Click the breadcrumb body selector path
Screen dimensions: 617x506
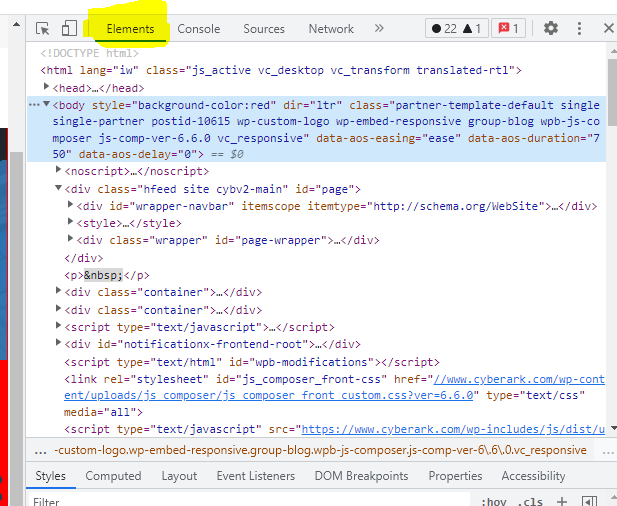pos(320,450)
